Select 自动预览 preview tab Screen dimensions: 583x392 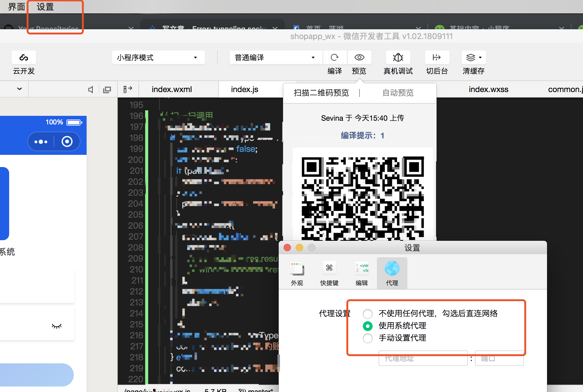[x=398, y=93]
